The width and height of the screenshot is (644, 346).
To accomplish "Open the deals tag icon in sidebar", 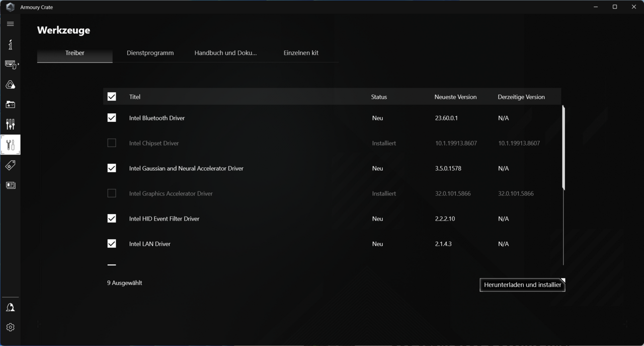I will coord(10,165).
